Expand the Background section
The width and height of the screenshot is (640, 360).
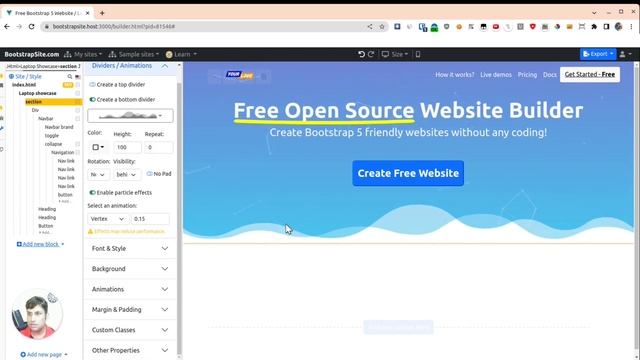[130, 269]
